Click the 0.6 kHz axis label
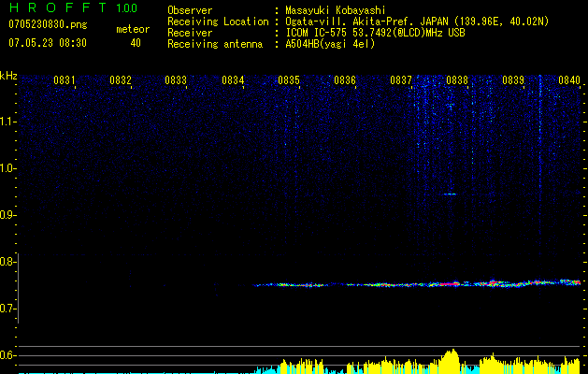Image resolution: width=588 pixels, height=374 pixels. pos(7,355)
